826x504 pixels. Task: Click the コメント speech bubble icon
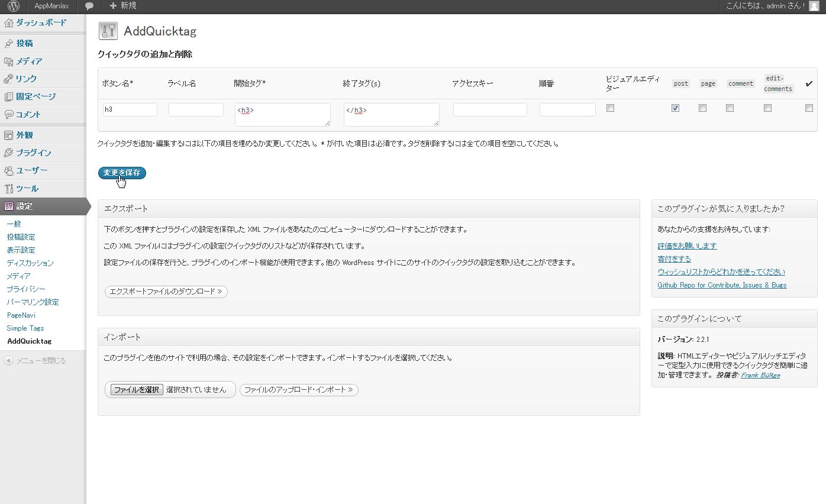click(x=8, y=114)
